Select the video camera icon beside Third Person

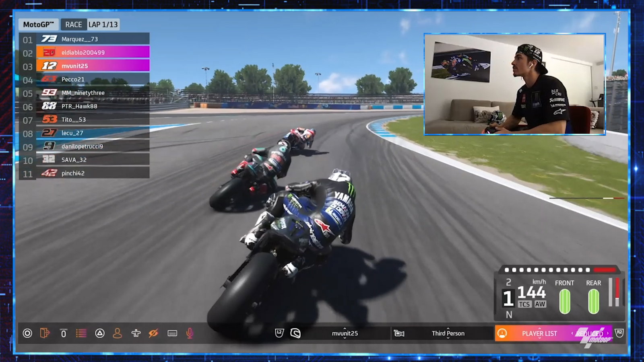(x=398, y=333)
